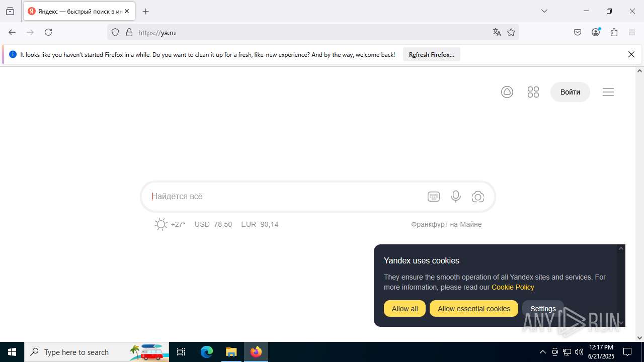The image size is (644, 362).
Task: List all tabs dropdown arrow
Action: click(544, 11)
